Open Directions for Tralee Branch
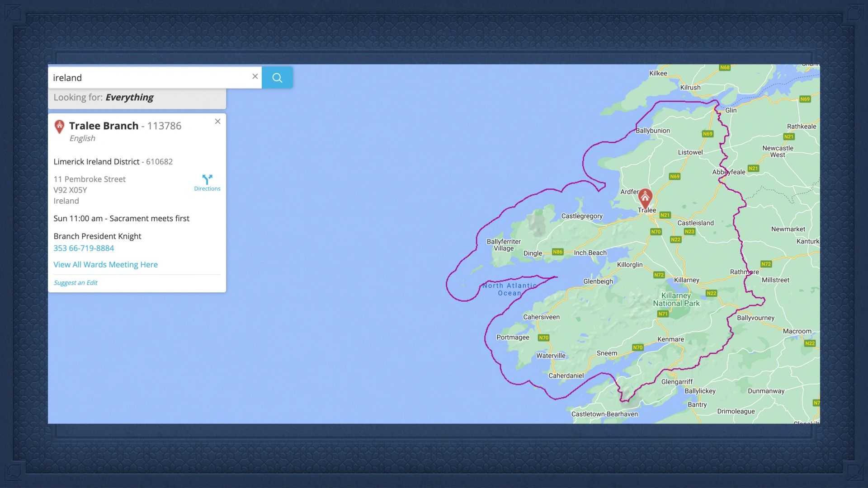 [207, 182]
